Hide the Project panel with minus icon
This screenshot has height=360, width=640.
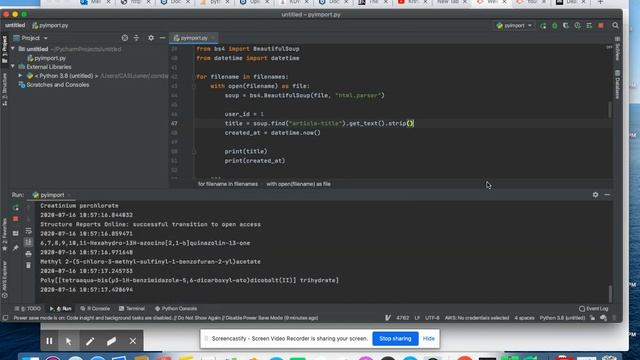tap(162, 38)
